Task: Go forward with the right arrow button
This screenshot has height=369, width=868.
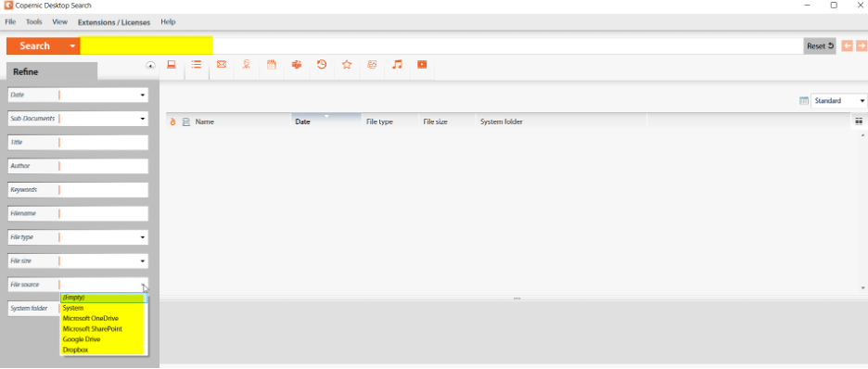Action: [862, 46]
